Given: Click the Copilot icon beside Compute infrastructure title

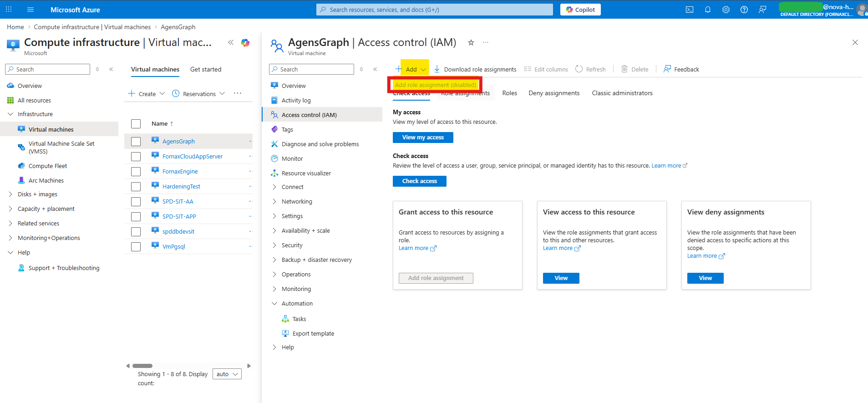Looking at the screenshot, I should pyautogui.click(x=245, y=42).
